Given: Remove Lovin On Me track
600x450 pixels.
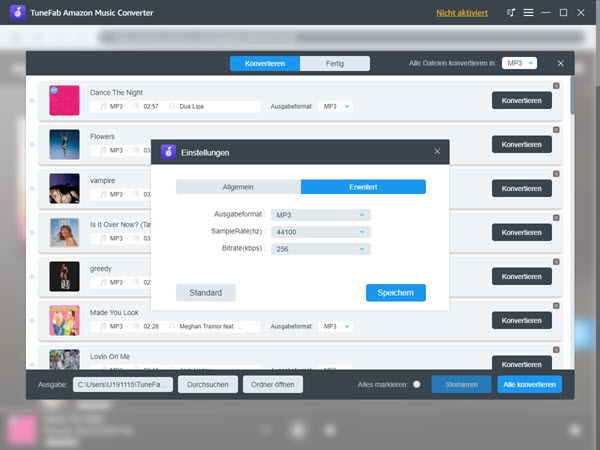Looking at the screenshot, I should 556,350.
